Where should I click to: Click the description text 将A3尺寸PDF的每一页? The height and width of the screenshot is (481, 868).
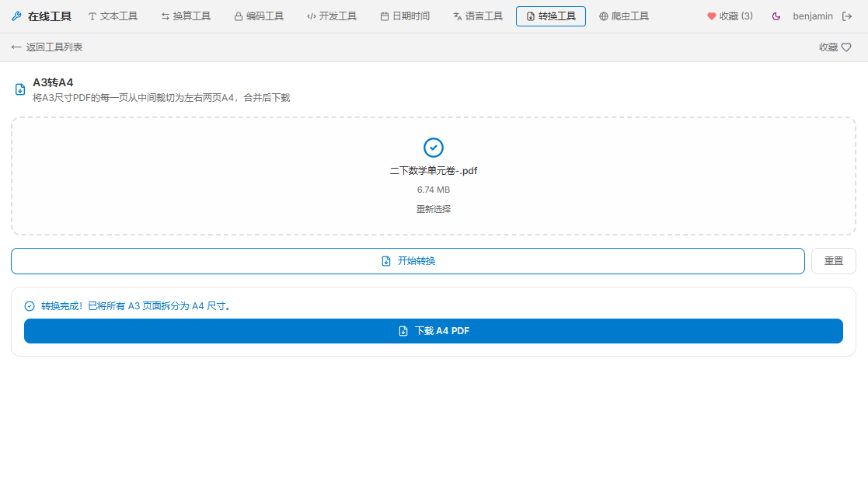point(161,98)
